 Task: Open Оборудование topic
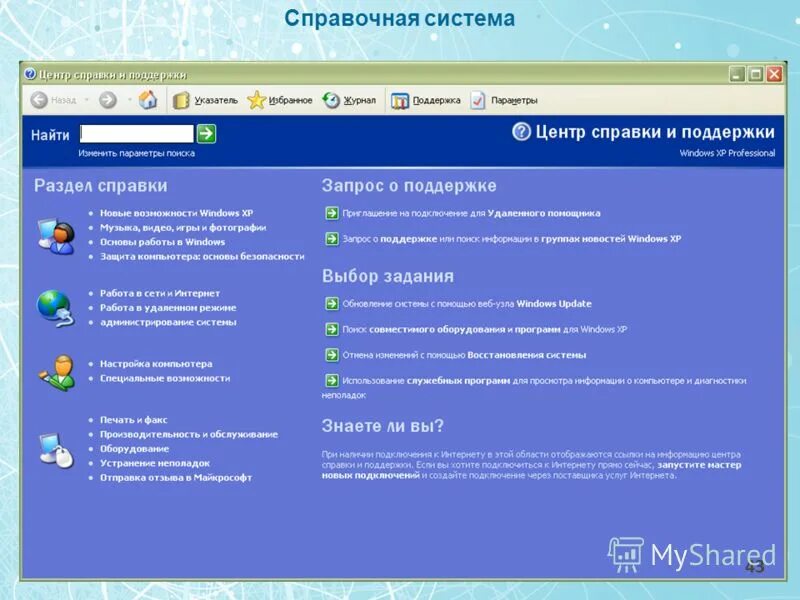point(134,448)
